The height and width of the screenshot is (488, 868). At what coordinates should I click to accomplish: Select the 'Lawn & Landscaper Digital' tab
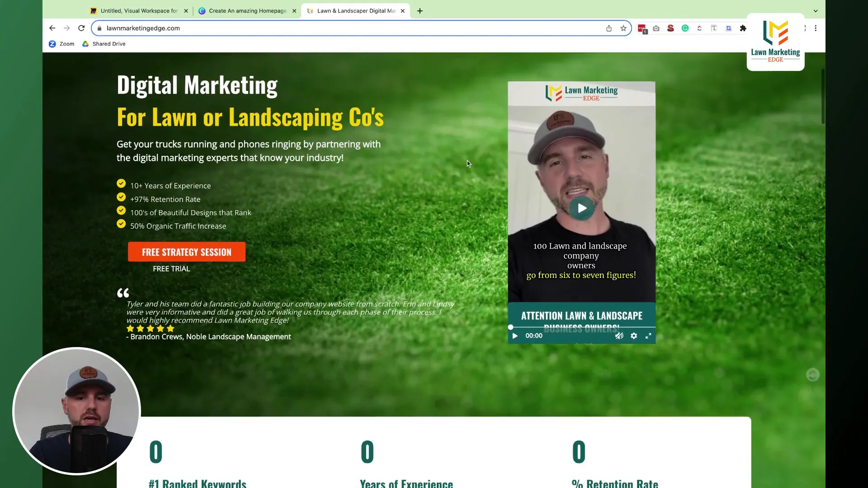pyautogui.click(x=356, y=11)
